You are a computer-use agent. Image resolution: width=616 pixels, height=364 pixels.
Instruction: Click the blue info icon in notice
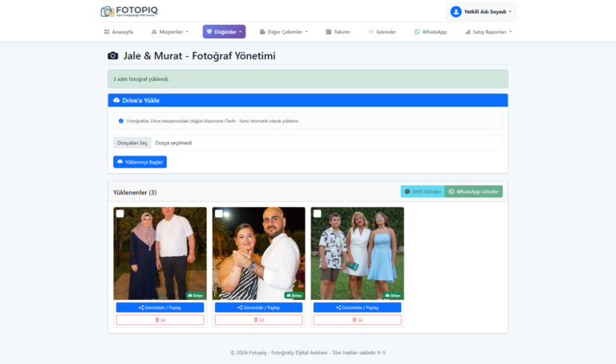(x=121, y=121)
